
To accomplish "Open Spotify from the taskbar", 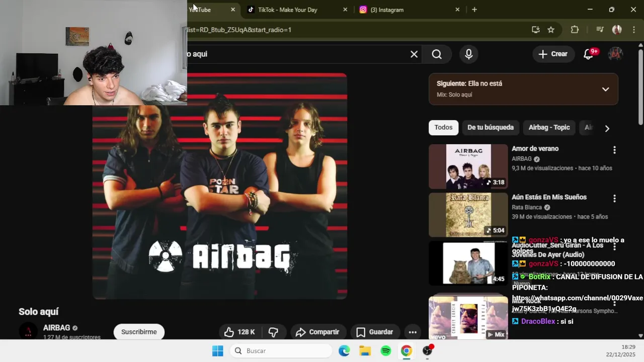I will (x=386, y=351).
